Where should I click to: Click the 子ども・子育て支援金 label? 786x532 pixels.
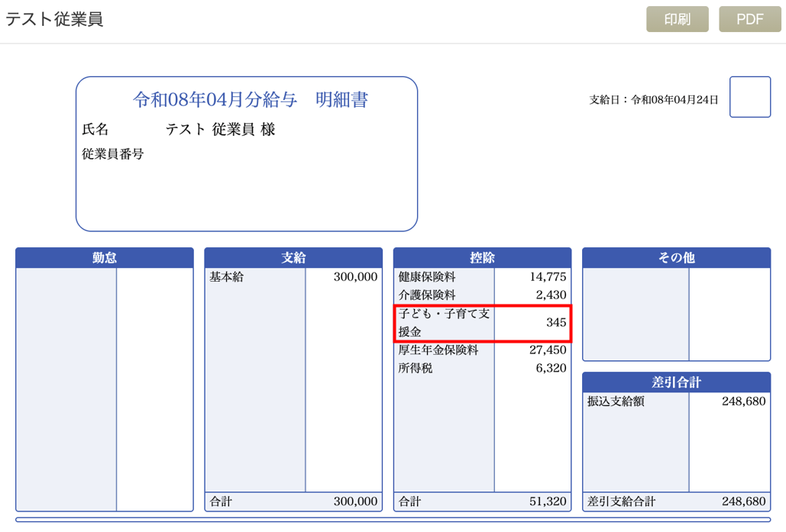pyautogui.click(x=444, y=323)
